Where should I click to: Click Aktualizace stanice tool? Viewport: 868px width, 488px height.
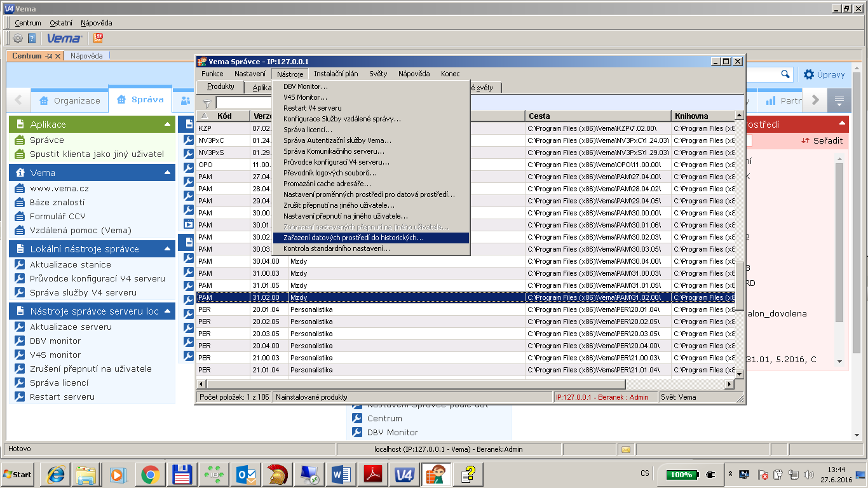70,264
